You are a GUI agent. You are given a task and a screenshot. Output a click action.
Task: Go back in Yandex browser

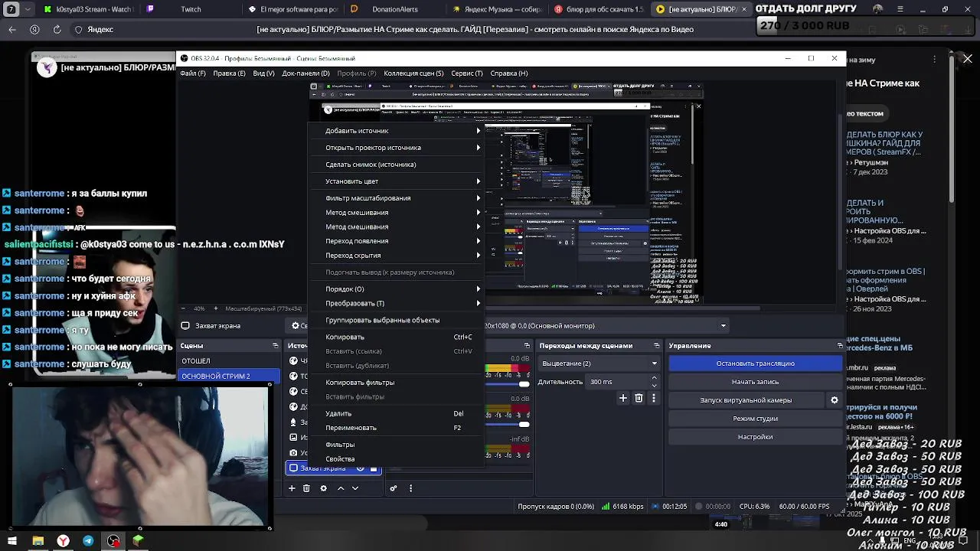12,29
